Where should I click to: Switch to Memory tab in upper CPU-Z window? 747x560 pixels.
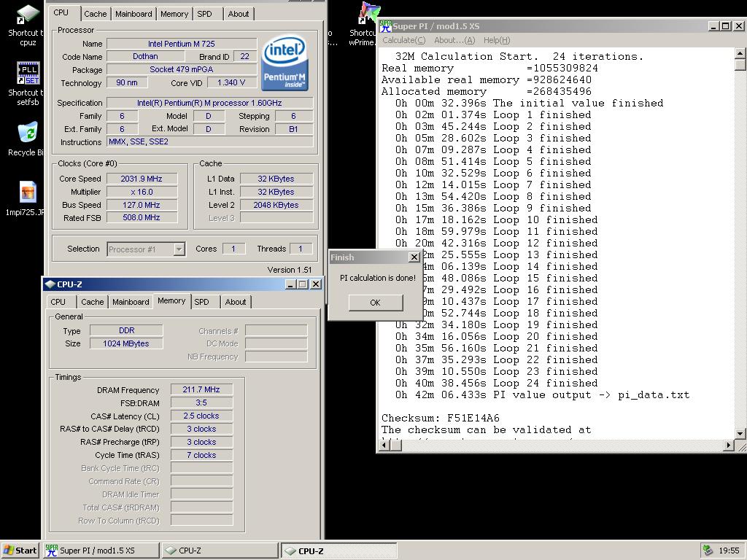pyautogui.click(x=174, y=14)
